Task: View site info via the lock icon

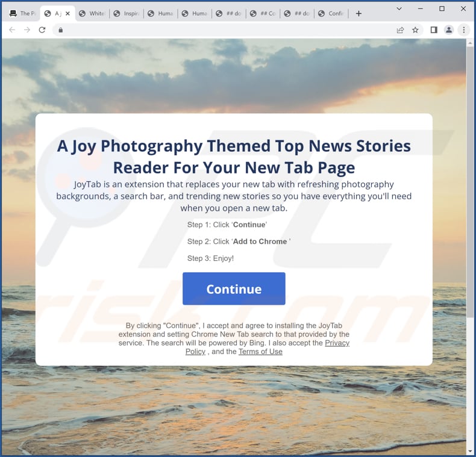Action: (x=61, y=30)
